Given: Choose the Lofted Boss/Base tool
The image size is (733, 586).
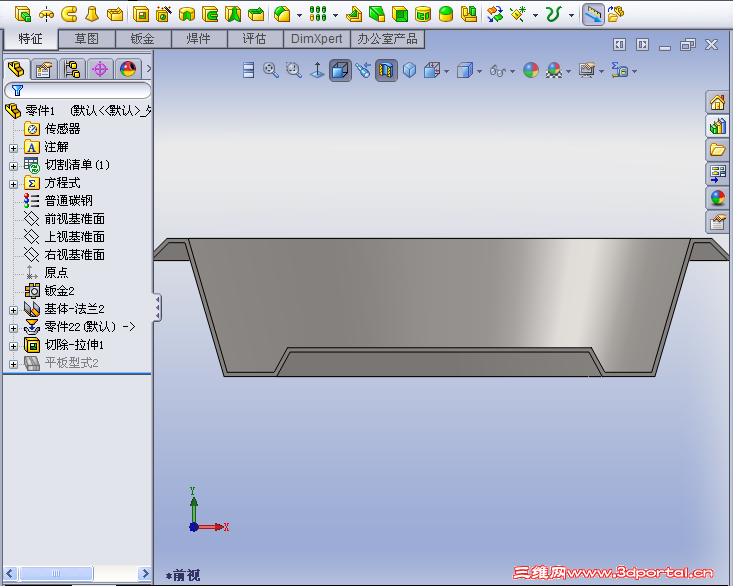Looking at the screenshot, I should (92, 14).
